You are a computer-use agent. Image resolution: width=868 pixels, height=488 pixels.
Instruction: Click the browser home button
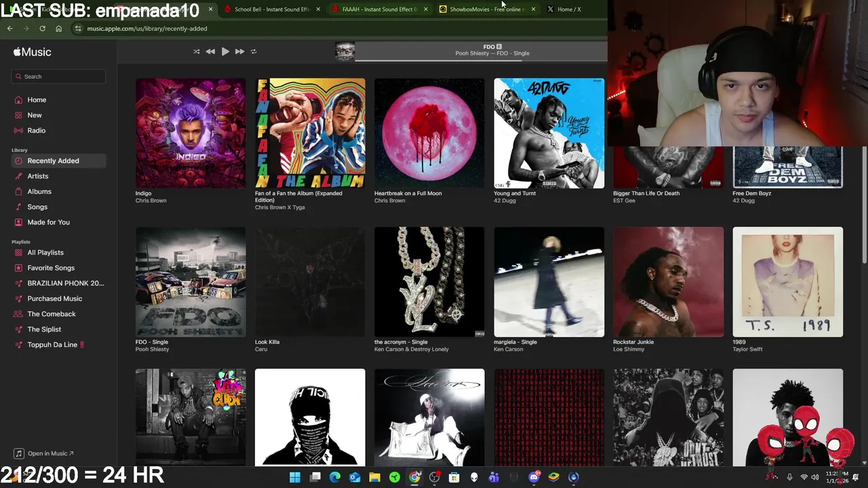(58, 28)
